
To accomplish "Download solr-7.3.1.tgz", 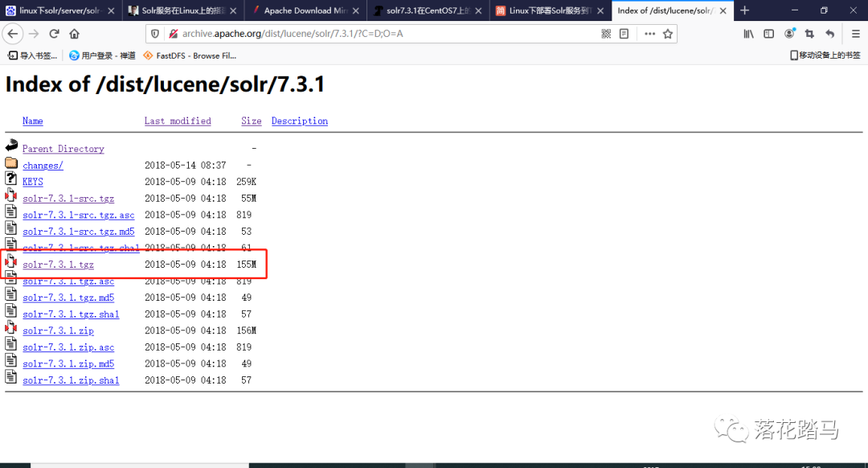I will click(58, 265).
